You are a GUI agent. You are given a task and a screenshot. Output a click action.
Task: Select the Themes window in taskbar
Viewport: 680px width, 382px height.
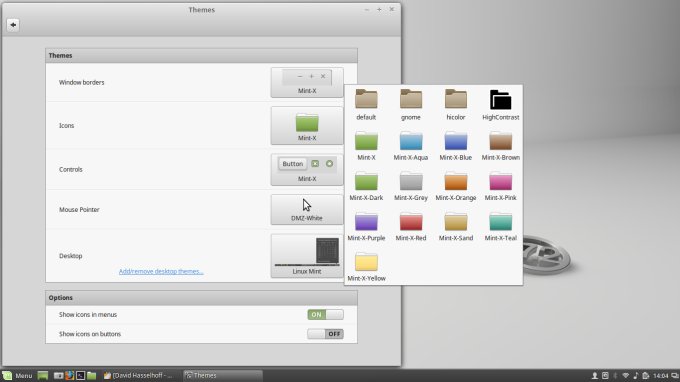(x=223, y=375)
